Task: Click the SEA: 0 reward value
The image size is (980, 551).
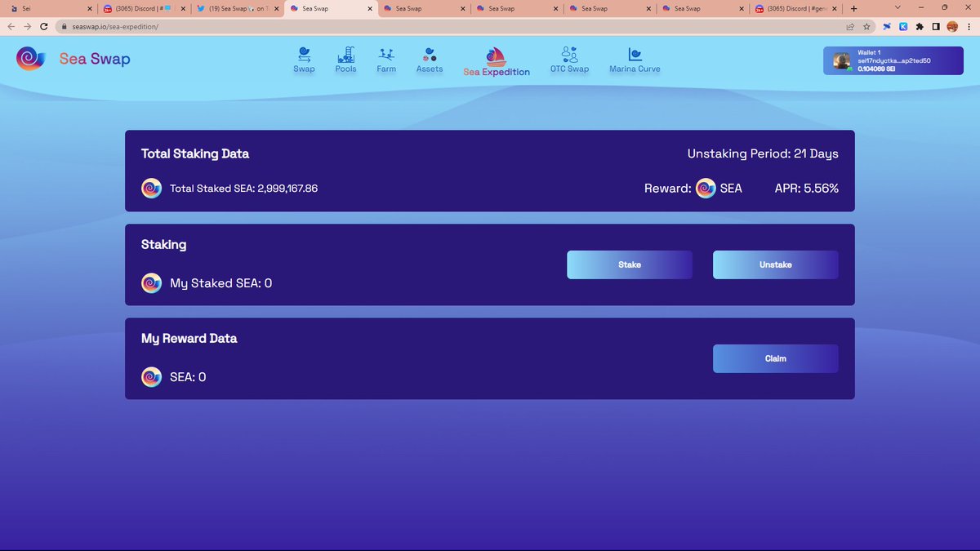Action: coord(188,377)
